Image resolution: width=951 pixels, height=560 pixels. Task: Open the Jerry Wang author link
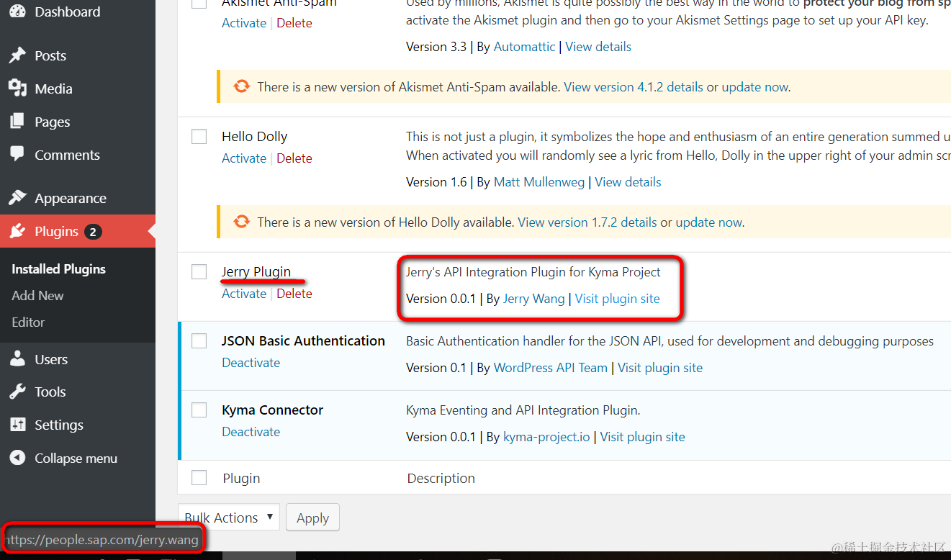pyautogui.click(x=533, y=299)
